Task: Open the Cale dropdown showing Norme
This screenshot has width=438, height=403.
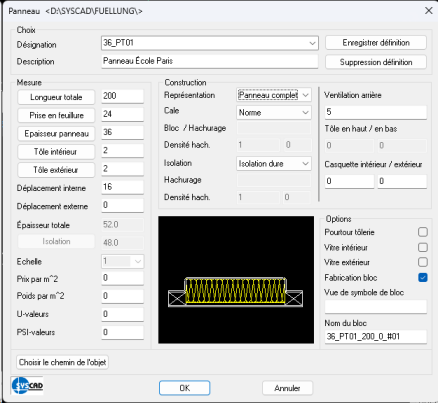Action: coord(274,112)
